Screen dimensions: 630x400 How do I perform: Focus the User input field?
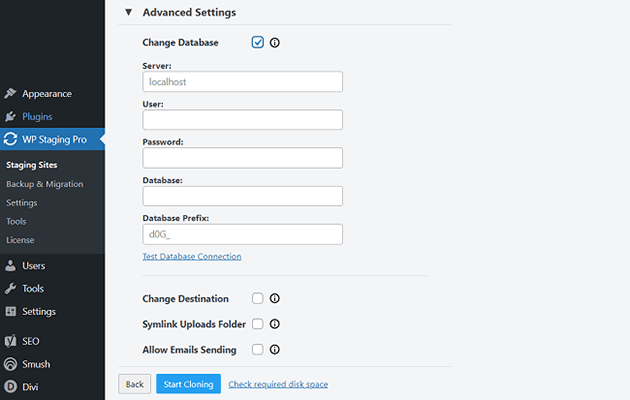[x=243, y=120]
